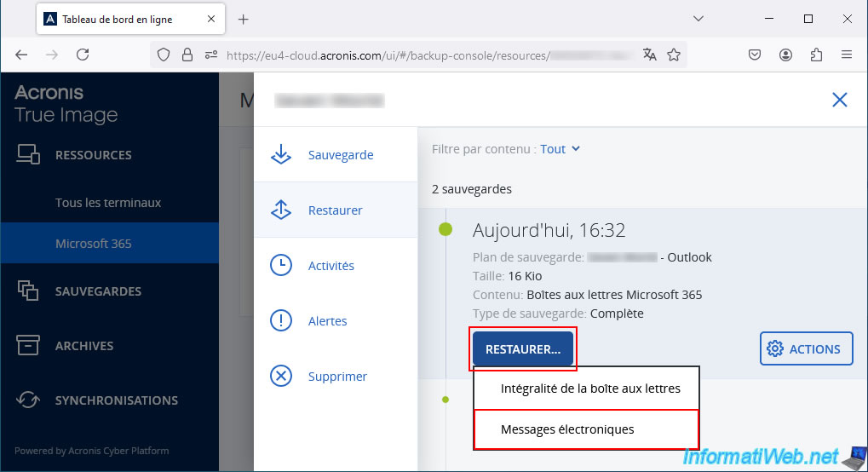This screenshot has width=868, height=472.
Task: Close the side panel with X
Action: 840,100
